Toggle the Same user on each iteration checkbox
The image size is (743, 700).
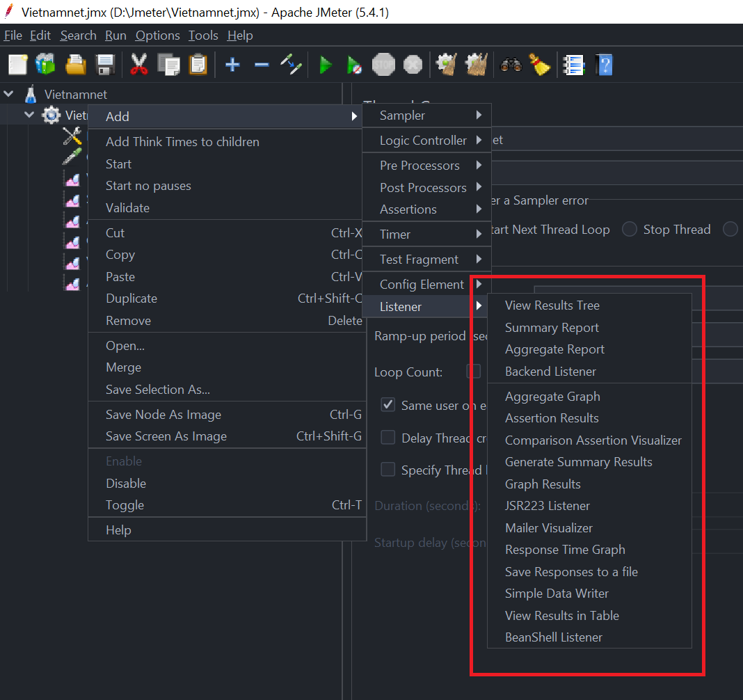tap(388, 405)
